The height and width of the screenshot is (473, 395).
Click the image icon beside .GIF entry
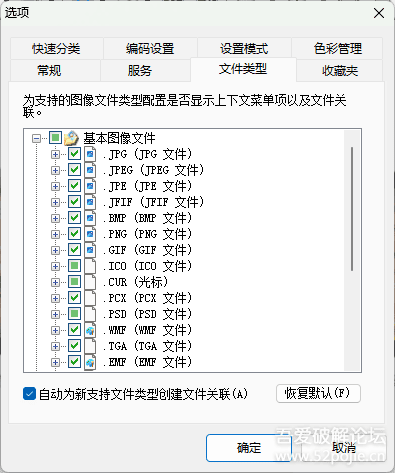90,250
